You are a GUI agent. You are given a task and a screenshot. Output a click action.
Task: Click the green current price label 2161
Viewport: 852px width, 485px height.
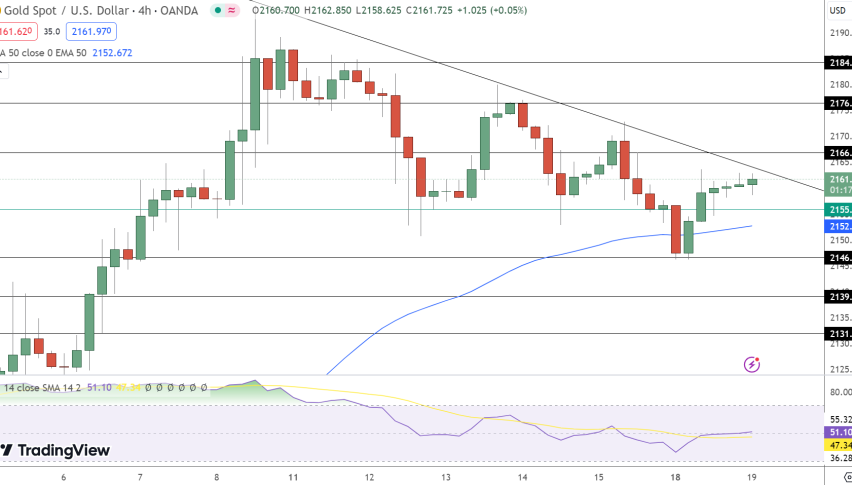coord(838,184)
